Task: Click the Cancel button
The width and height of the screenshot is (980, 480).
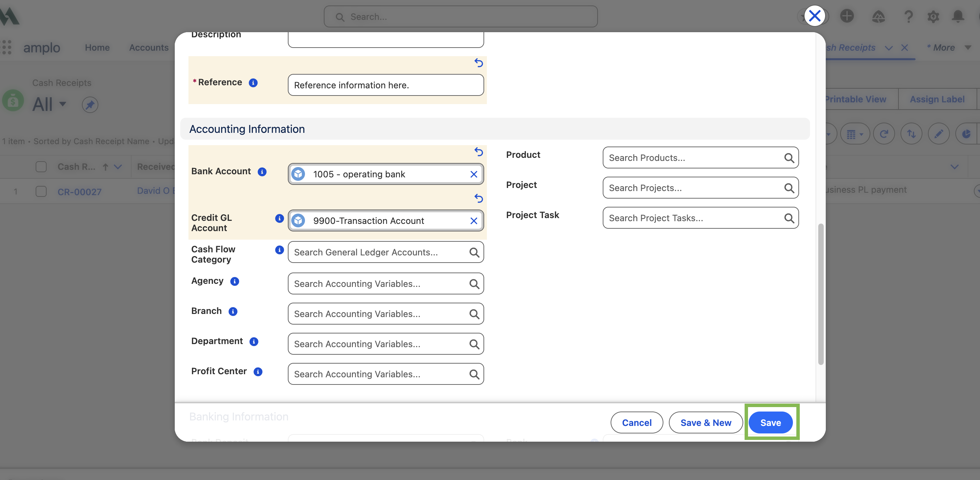Action: click(636, 422)
